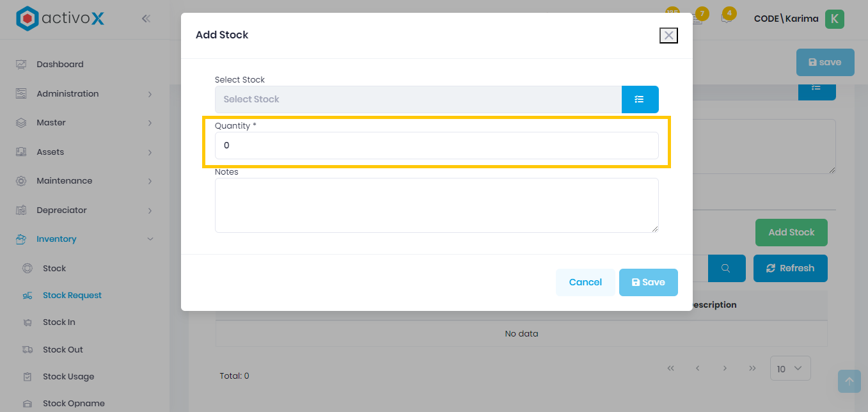Open the Dashboard menu item
The height and width of the screenshot is (412, 868).
click(60, 65)
